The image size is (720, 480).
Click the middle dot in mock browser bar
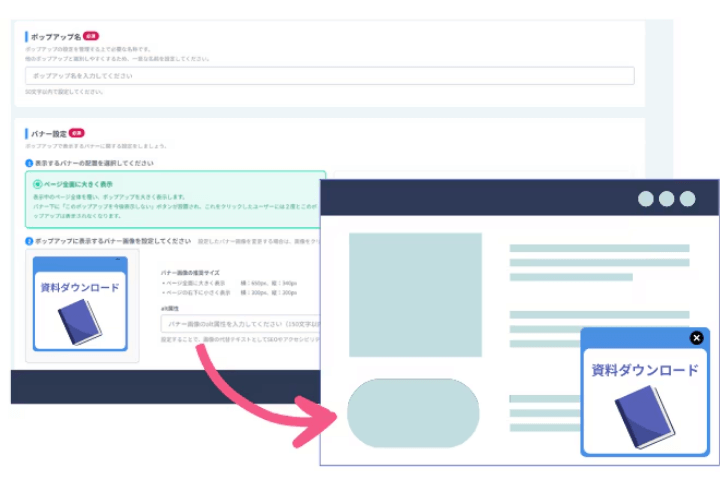pos(667,198)
